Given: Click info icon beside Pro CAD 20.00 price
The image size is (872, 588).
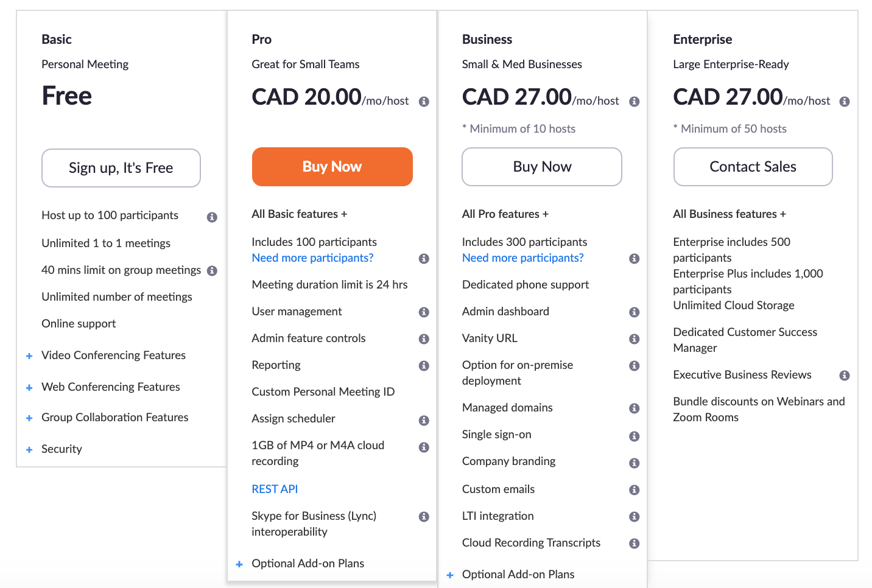Looking at the screenshot, I should (x=424, y=102).
